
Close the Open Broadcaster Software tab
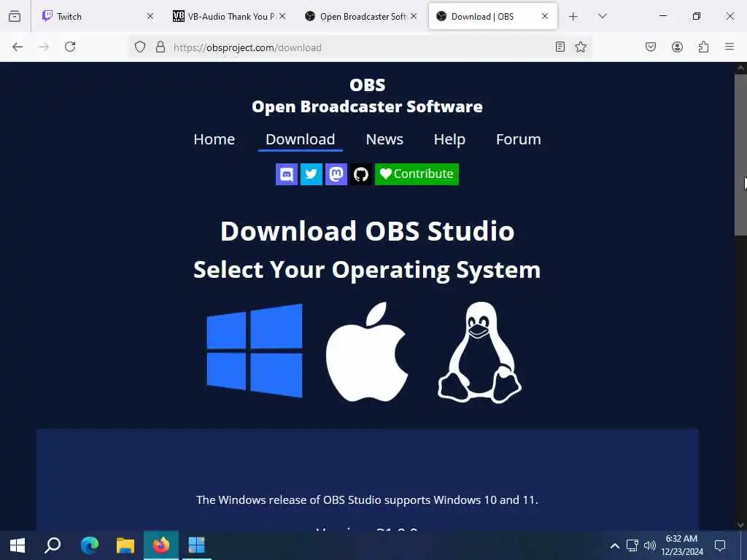pyautogui.click(x=414, y=16)
